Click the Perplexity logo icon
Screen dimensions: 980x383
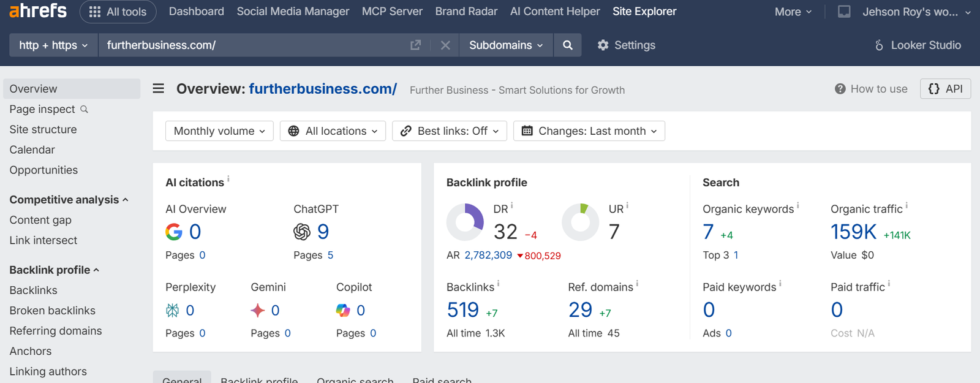point(173,311)
